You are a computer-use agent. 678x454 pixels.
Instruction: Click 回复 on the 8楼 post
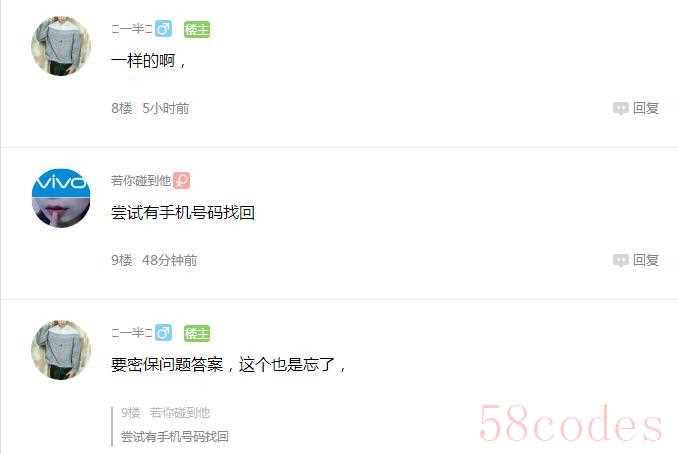click(x=646, y=108)
